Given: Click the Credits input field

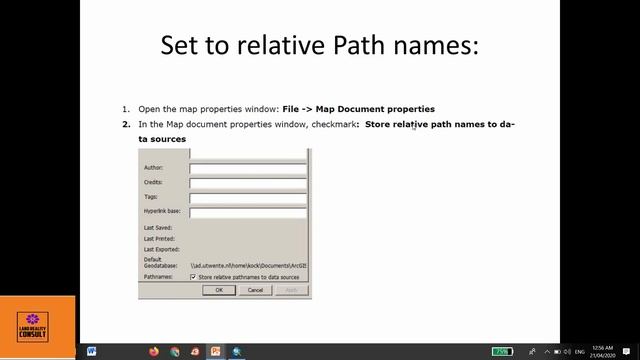Looking at the screenshot, I should (x=248, y=183).
